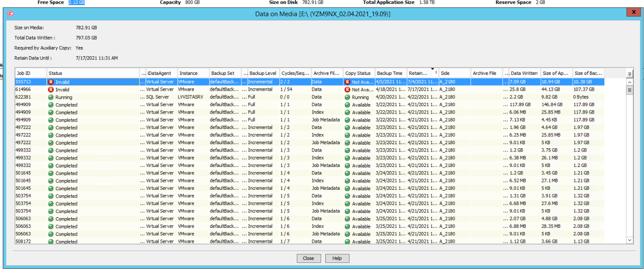Click the LVVISTASRV instance cell
This screenshot has height=273, width=644.
[x=193, y=97]
